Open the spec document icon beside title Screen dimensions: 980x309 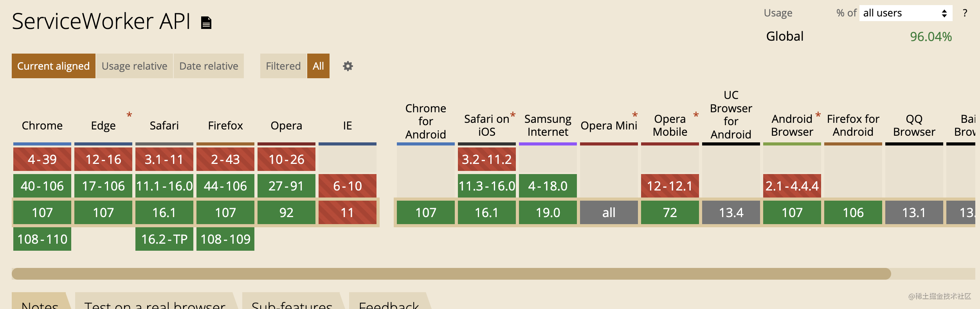click(x=206, y=23)
